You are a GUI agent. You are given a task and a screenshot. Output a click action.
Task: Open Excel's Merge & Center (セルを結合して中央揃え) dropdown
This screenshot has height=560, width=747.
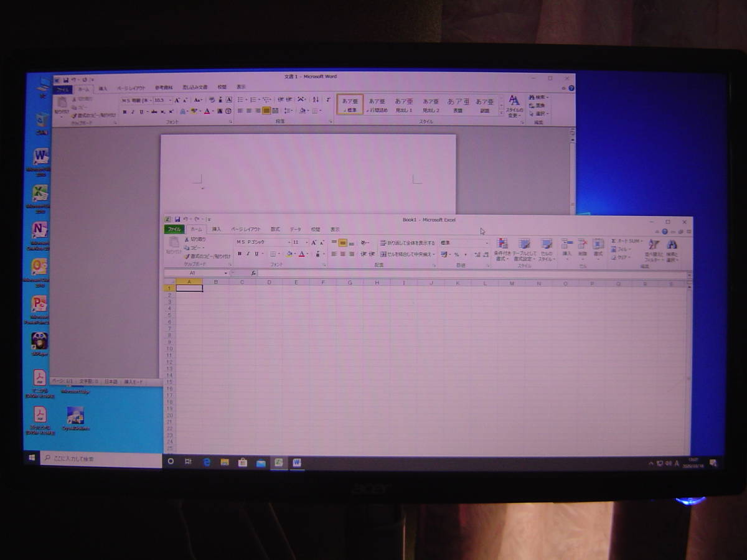[434, 254]
